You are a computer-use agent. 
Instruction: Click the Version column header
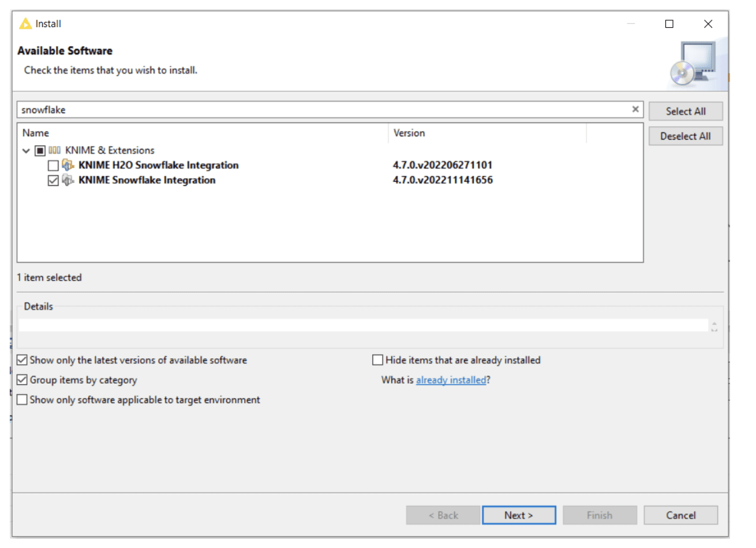pos(488,133)
